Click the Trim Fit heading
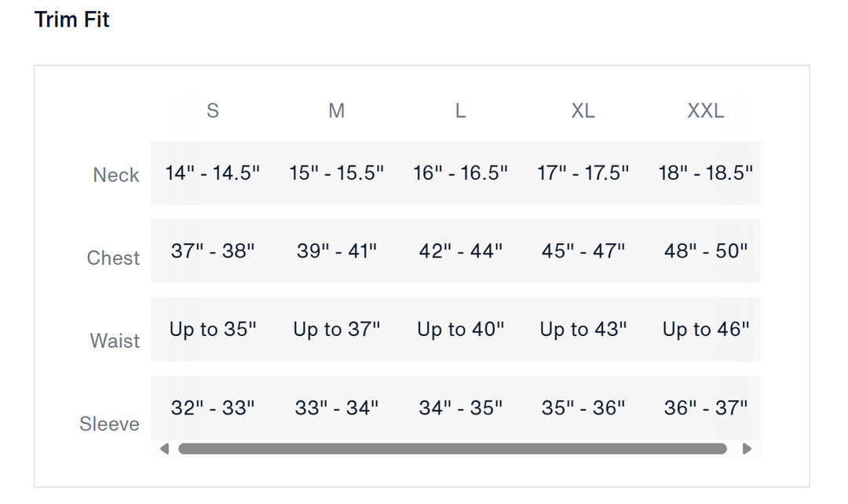848x504 pixels. coord(72,20)
